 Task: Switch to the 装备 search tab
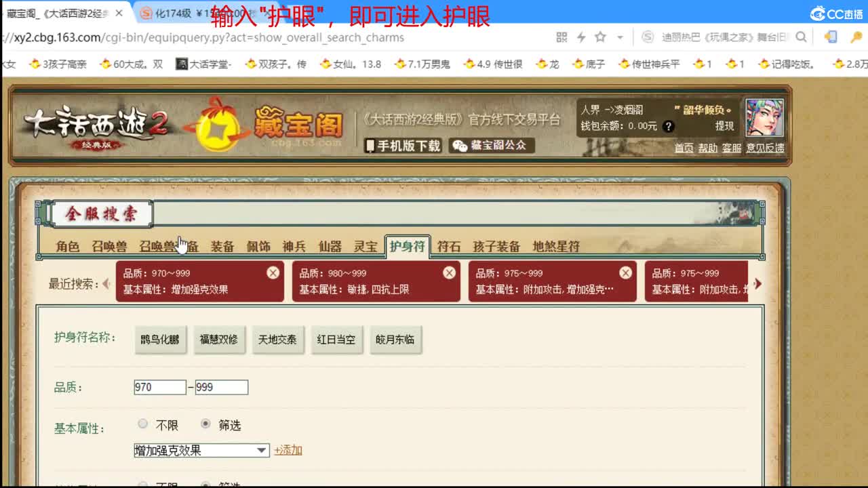click(222, 247)
